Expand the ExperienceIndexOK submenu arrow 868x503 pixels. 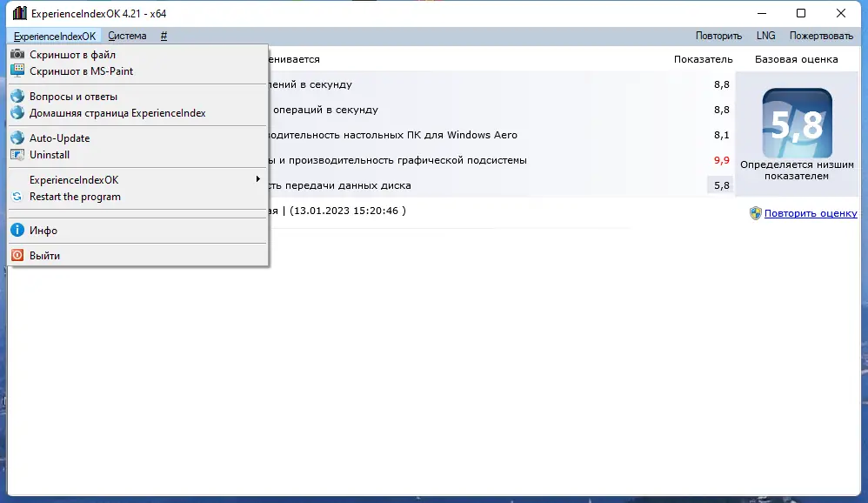click(257, 179)
